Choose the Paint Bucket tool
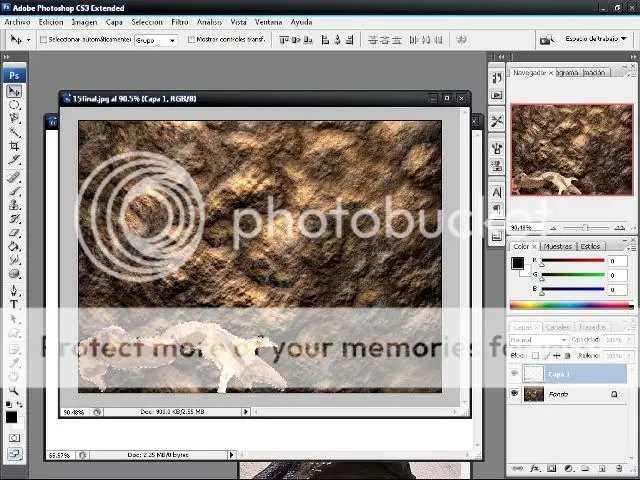This screenshot has height=480, width=640. coord(14,247)
